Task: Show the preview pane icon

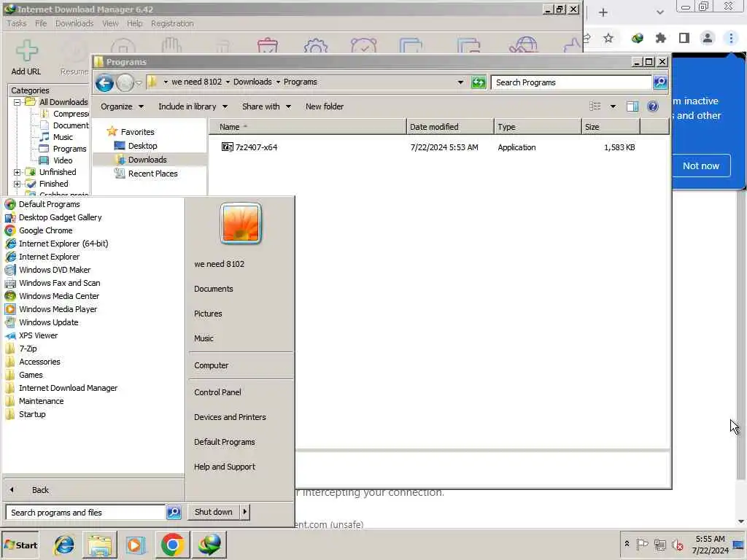Action: (632, 106)
